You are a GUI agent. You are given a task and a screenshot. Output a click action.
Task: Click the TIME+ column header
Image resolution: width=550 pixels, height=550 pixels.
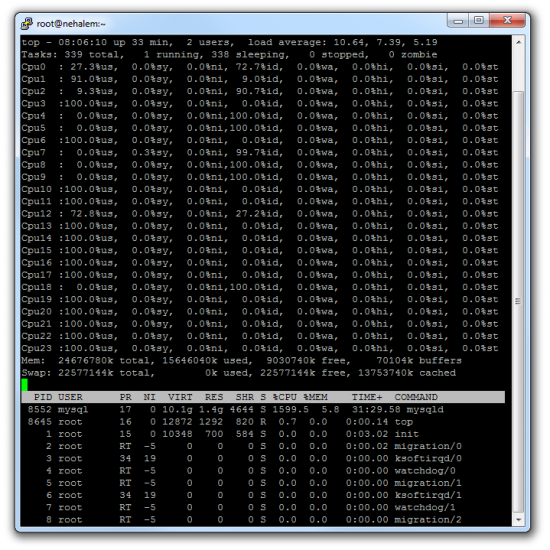tap(367, 397)
